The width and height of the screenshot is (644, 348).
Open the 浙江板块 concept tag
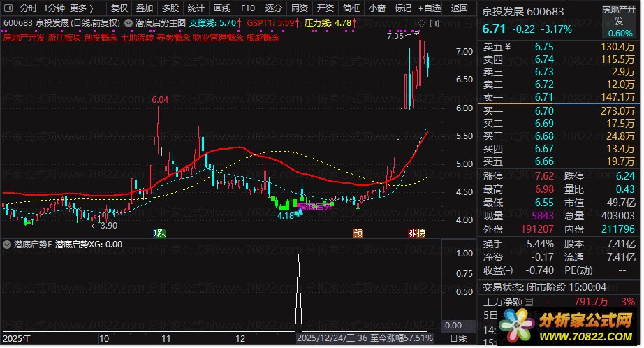(64, 38)
